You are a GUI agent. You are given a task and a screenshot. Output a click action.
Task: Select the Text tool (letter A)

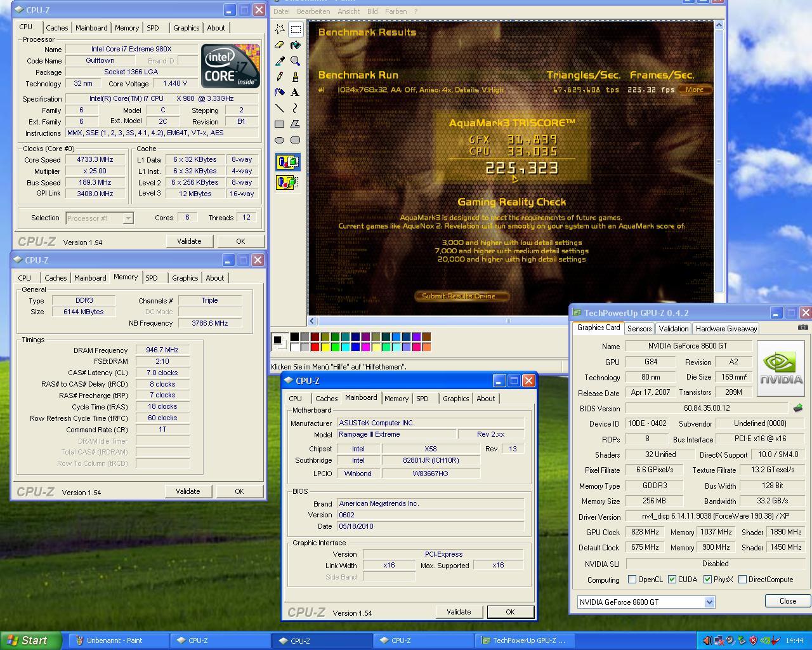click(296, 93)
